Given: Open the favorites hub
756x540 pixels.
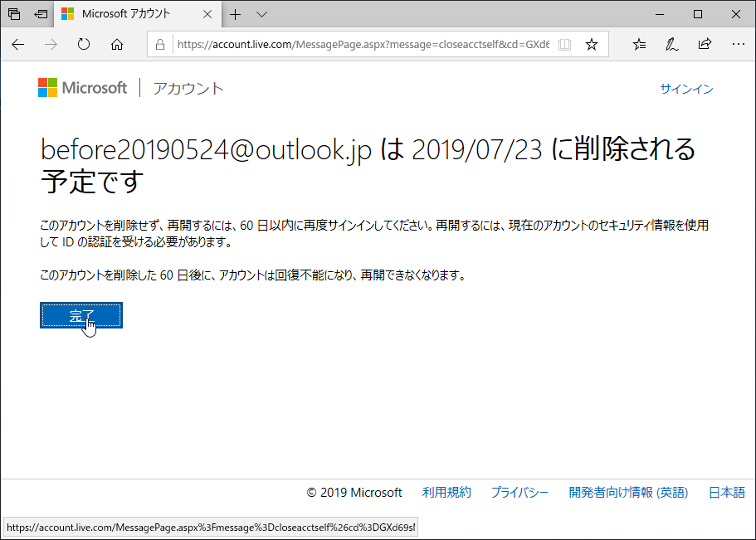Looking at the screenshot, I should [x=639, y=44].
